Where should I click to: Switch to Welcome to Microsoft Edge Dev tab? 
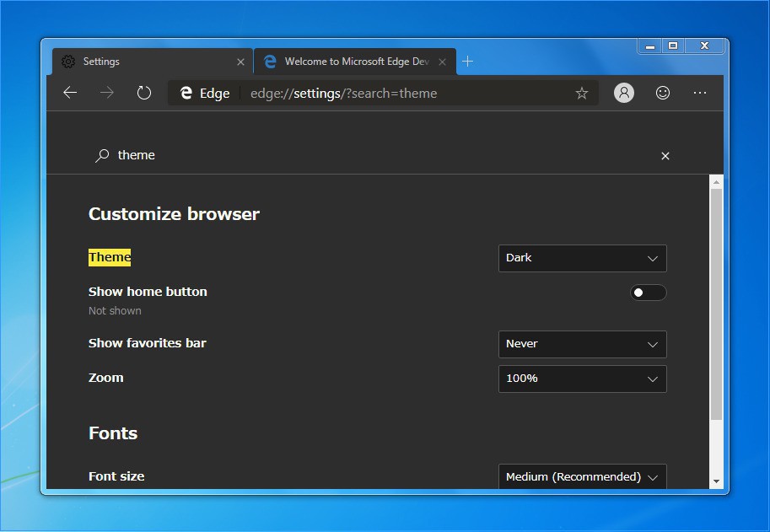click(354, 62)
